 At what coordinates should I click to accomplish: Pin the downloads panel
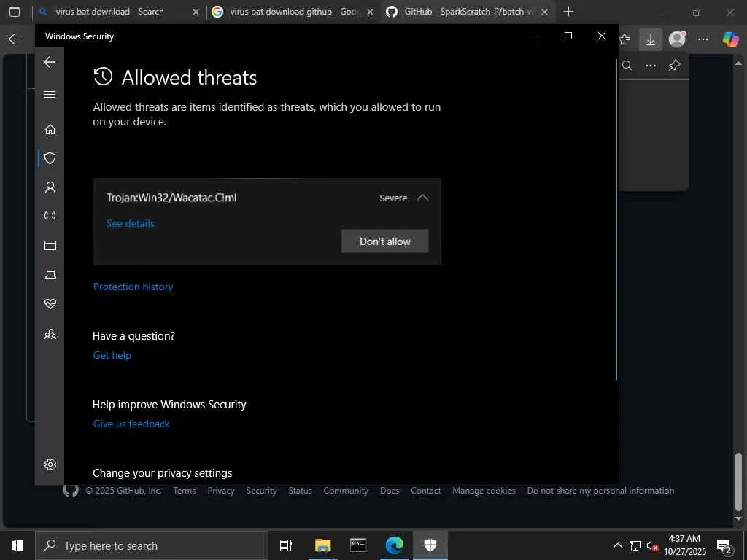coord(674,66)
